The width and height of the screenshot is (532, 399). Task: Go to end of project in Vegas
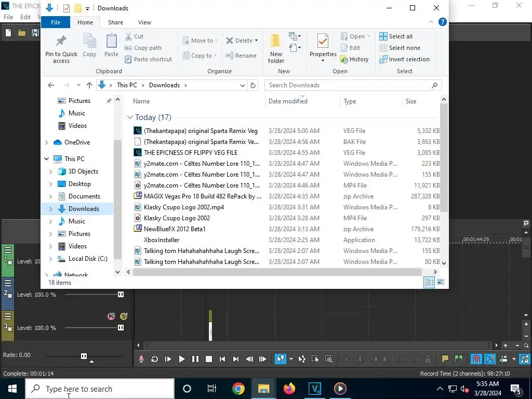(x=236, y=359)
